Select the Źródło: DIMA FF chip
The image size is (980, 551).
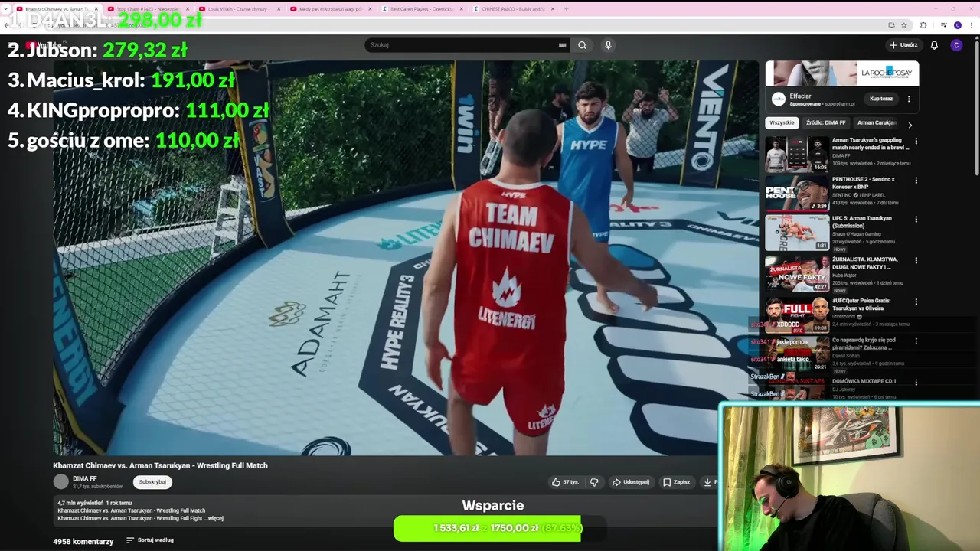pos(826,122)
